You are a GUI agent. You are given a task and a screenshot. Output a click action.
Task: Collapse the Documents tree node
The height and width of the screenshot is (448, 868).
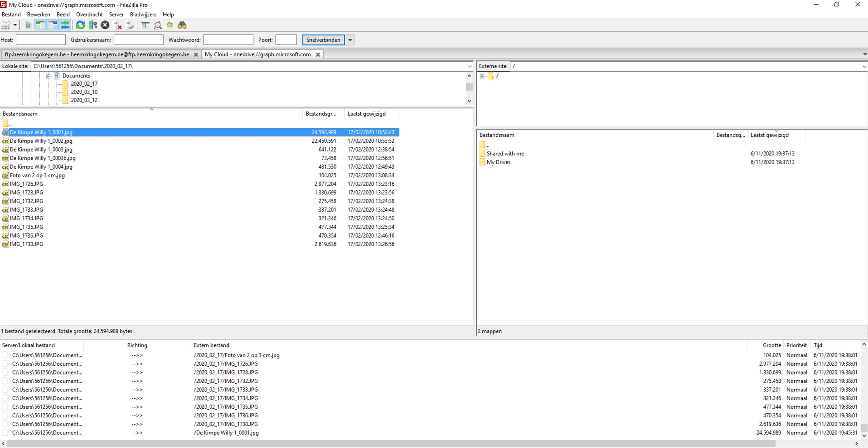pyautogui.click(x=48, y=76)
